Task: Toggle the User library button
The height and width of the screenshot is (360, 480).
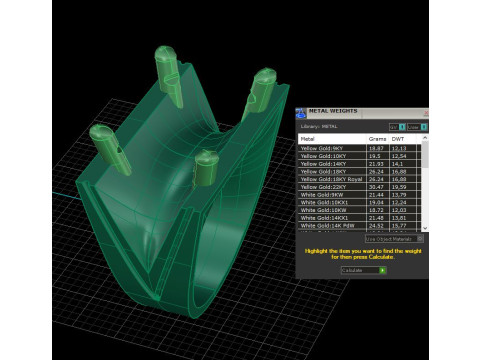Action: 417,127
